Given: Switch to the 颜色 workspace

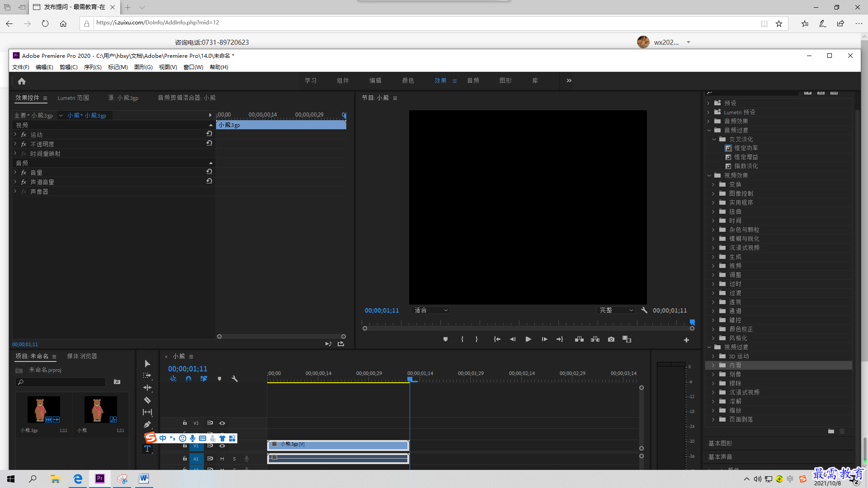Looking at the screenshot, I should [x=408, y=81].
